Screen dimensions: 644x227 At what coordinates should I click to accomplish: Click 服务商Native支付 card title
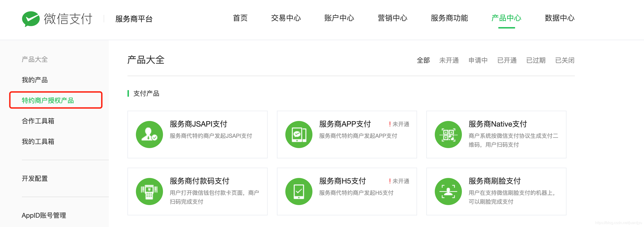[x=498, y=124]
